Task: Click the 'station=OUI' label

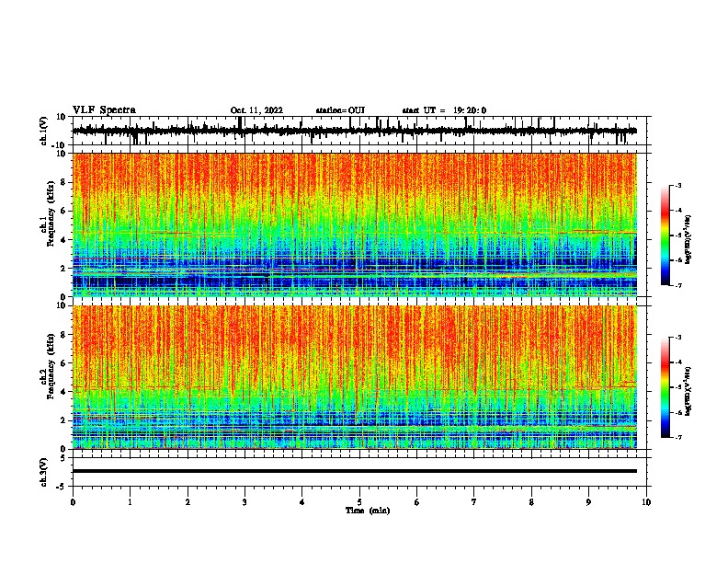Action: tap(340, 110)
